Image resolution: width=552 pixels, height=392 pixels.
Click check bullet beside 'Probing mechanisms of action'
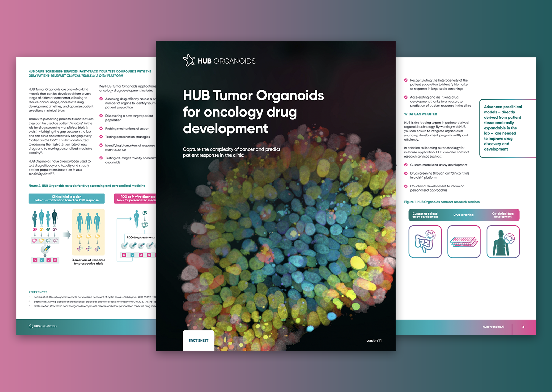coord(101,128)
